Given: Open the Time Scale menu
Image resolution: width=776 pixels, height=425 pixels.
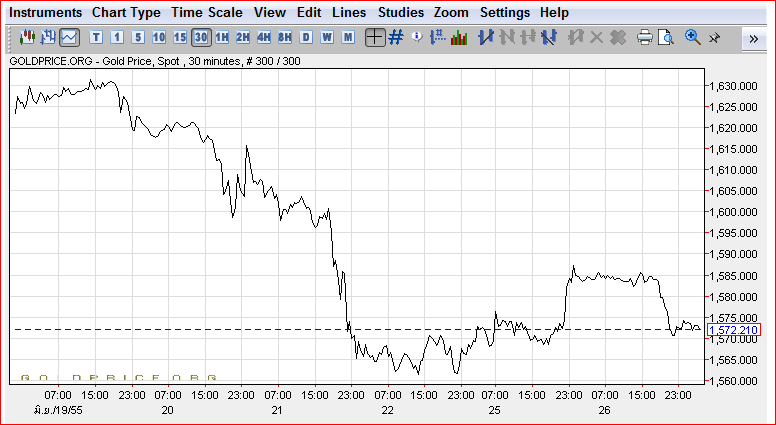Looking at the screenshot, I should tap(207, 12).
